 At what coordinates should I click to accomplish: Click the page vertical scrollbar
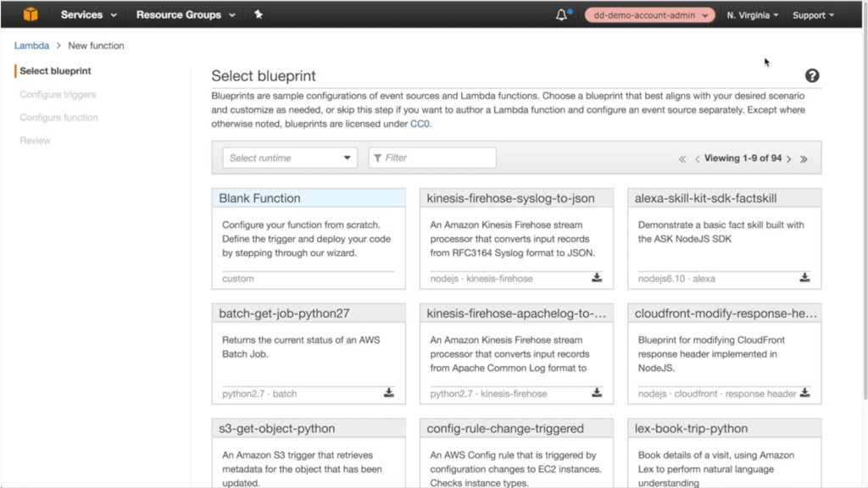(865, 213)
